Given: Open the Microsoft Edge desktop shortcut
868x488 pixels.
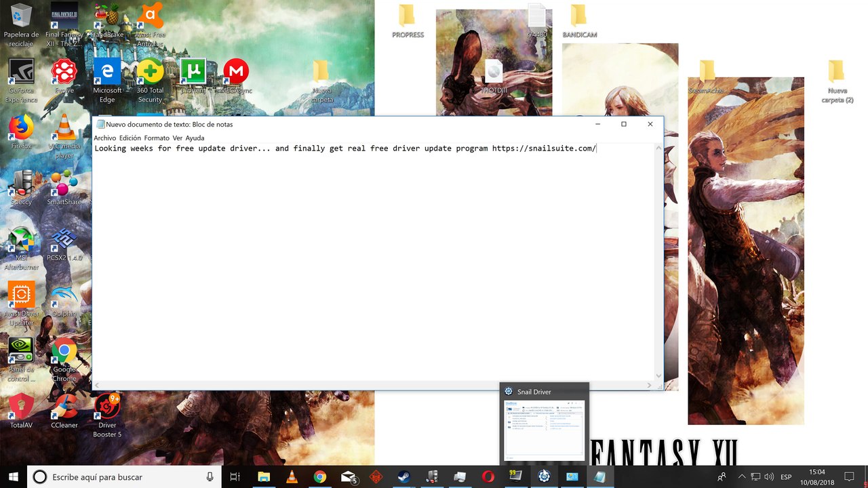Looking at the screenshot, I should [x=107, y=81].
